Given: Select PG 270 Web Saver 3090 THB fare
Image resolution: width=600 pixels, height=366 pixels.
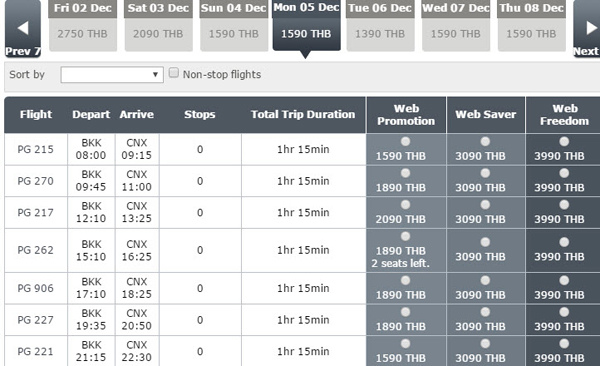Looking at the screenshot, I should [x=485, y=173].
